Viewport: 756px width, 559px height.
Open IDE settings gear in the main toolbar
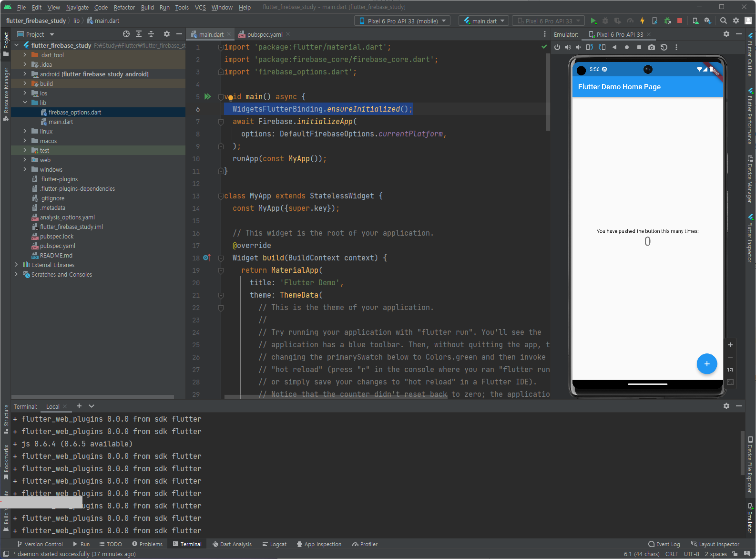[x=736, y=21]
